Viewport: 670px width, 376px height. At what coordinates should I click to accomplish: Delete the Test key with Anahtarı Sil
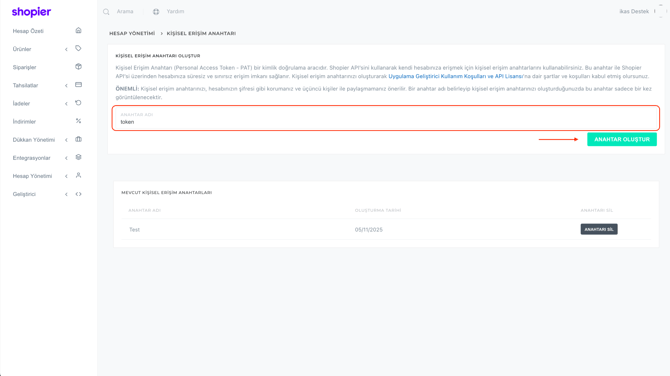point(599,229)
